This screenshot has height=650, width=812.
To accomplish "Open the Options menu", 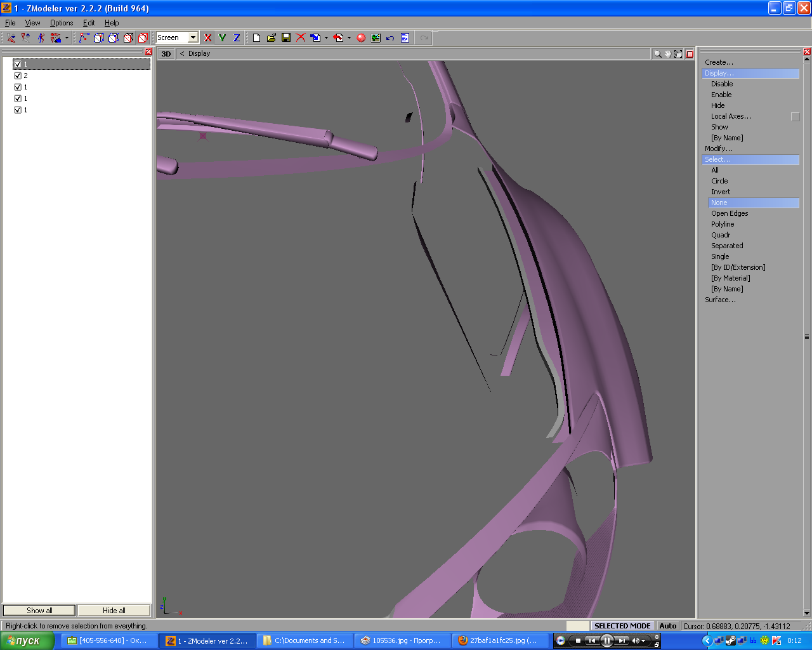I will [x=62, y=23].
